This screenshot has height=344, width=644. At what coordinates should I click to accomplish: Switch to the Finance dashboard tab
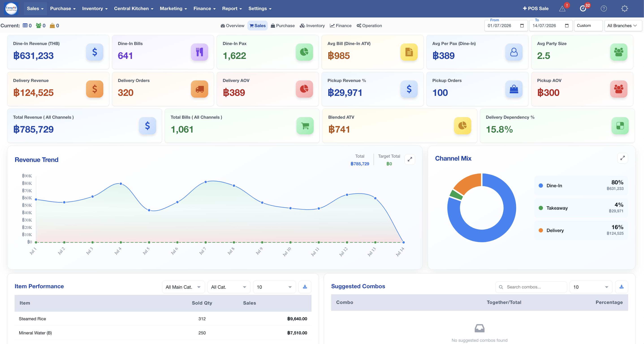click(x=341, y=26)
